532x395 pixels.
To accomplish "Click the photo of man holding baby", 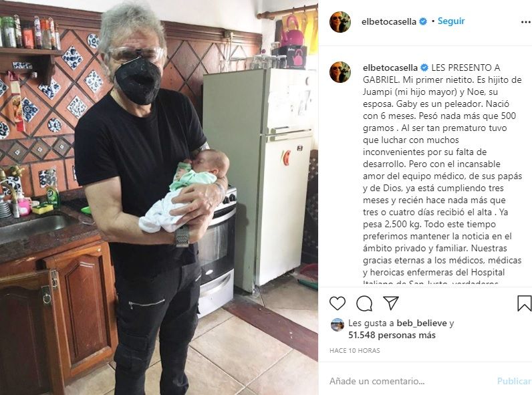I will [159, 198].
